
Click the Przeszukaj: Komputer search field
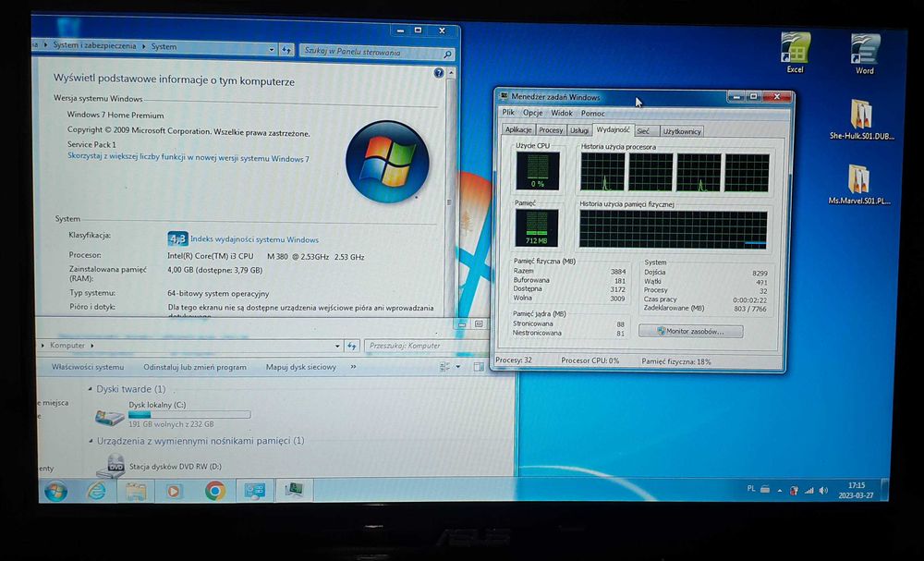(x=425, y=346)
